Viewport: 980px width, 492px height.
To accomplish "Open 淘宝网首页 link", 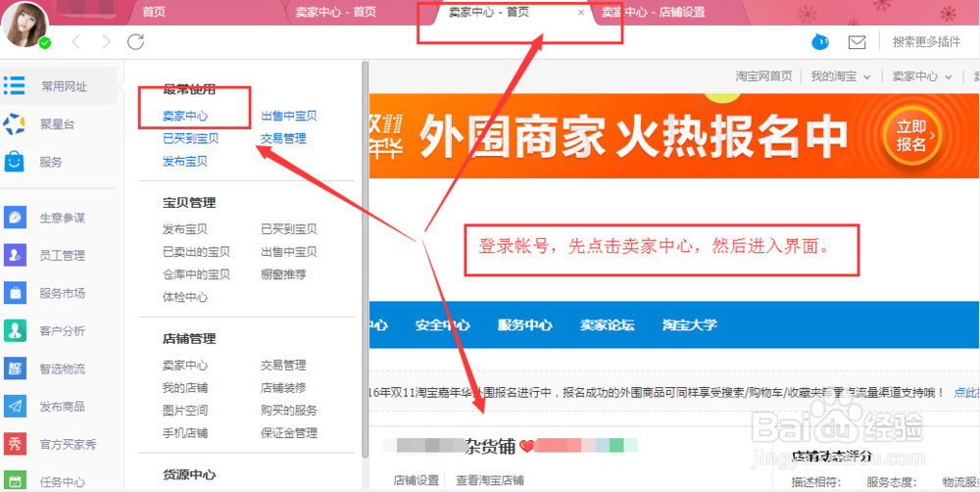I will click(763, 76).
